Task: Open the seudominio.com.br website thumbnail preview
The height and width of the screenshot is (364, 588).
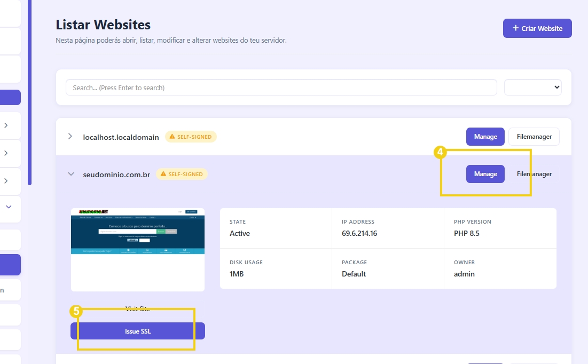Action: click(x=137, y=249)
